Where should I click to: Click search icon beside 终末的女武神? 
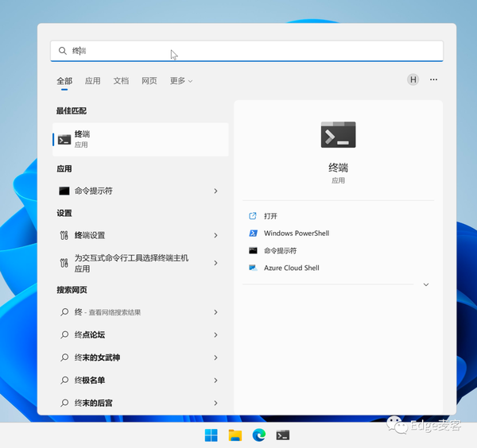(64, 357)
